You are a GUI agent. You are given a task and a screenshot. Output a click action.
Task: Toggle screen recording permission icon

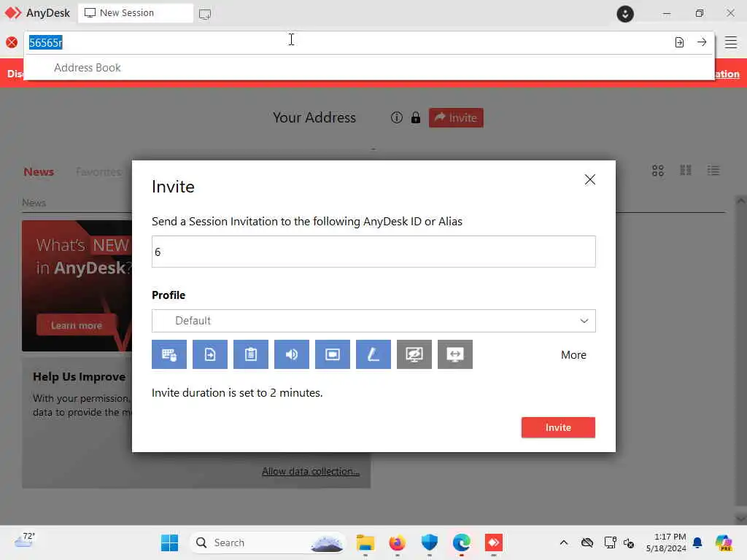click(x=333, y=354)
